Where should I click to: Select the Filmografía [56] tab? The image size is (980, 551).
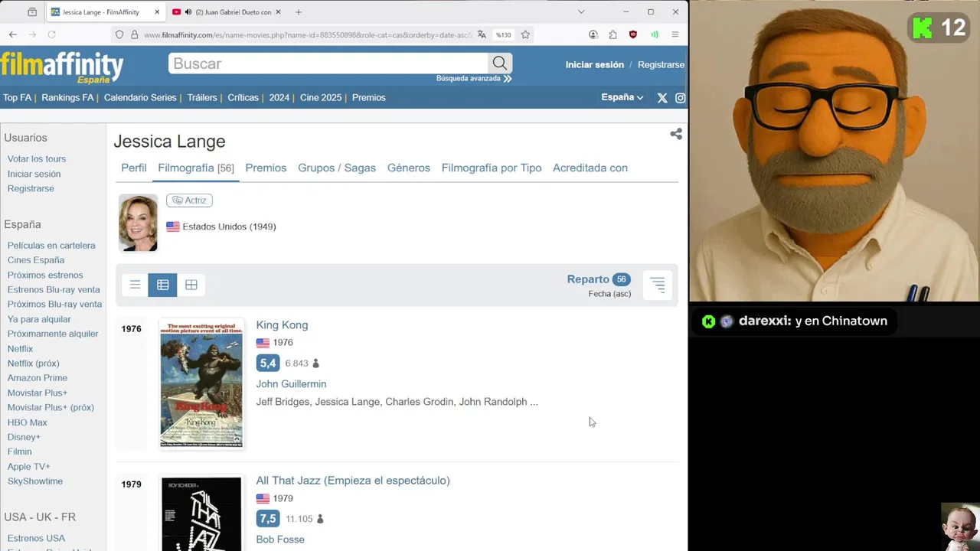coord(196,168)
